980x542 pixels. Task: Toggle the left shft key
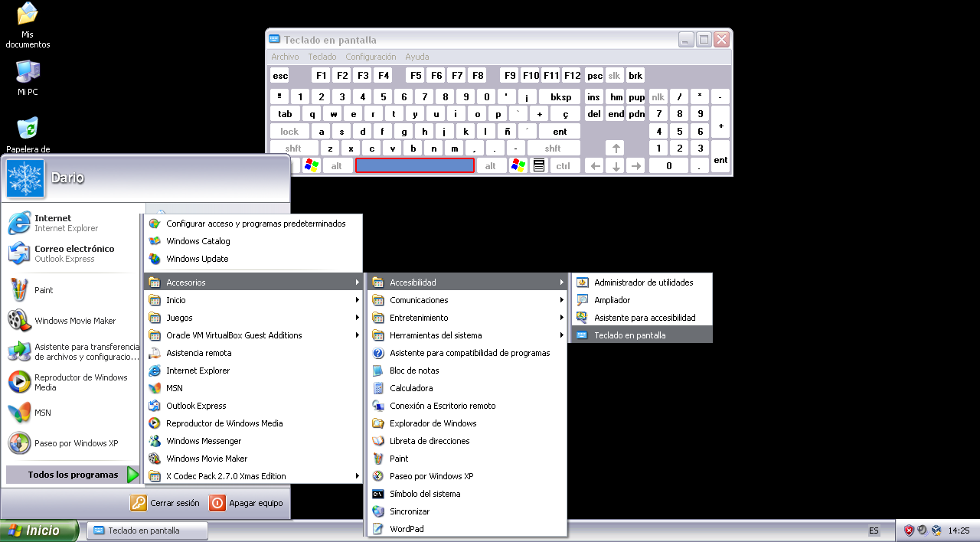coord(293,149)
